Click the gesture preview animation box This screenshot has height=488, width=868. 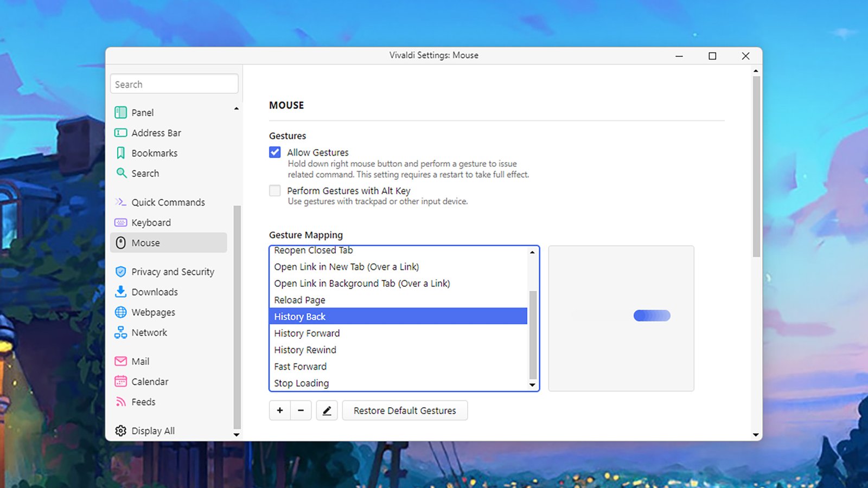tap(621, 318)
